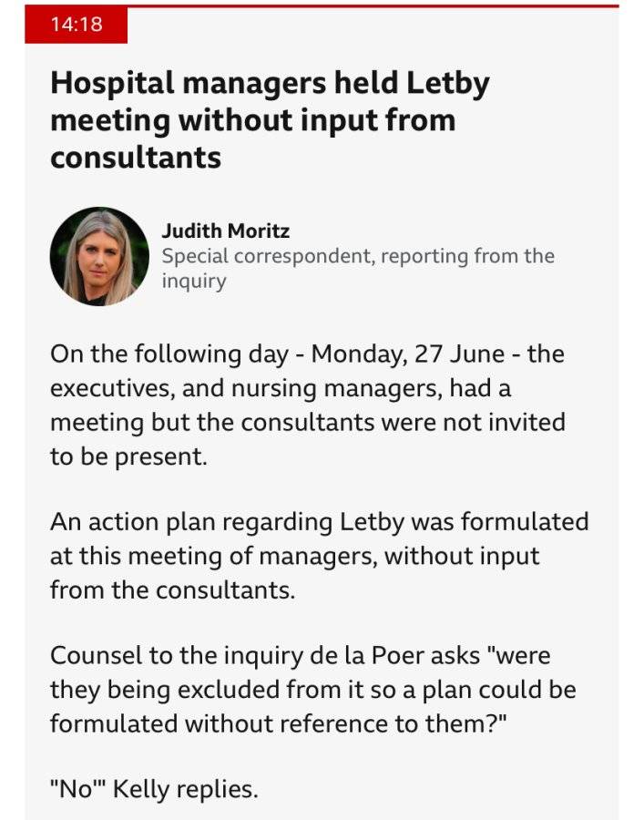This screenshot has width=644, height=820.
Task: Click the phrase to be present
Action: [128, 457]
